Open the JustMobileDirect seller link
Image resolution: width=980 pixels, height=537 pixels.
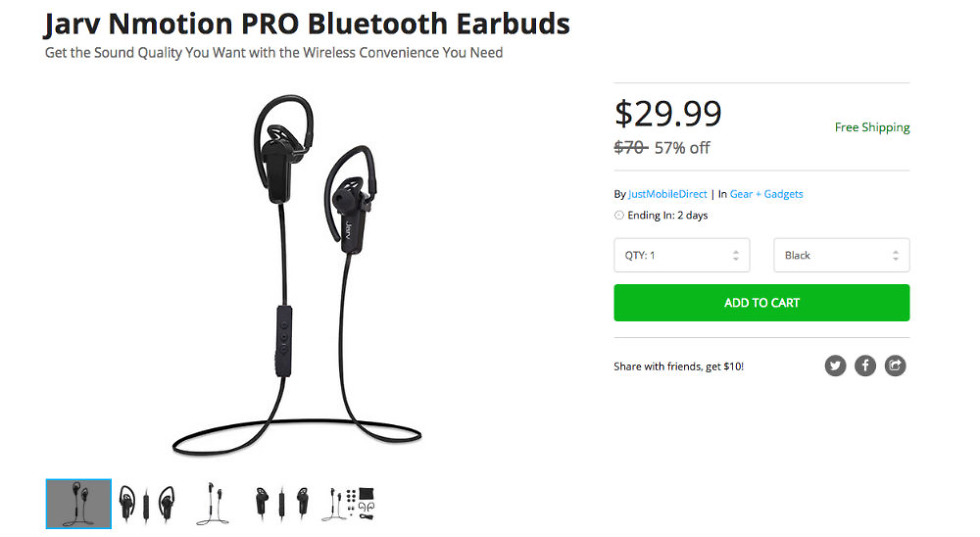point(668,194)
